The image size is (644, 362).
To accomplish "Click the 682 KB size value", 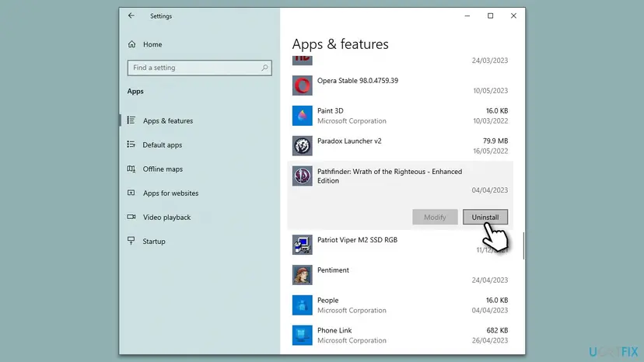I will click(497, 330).
